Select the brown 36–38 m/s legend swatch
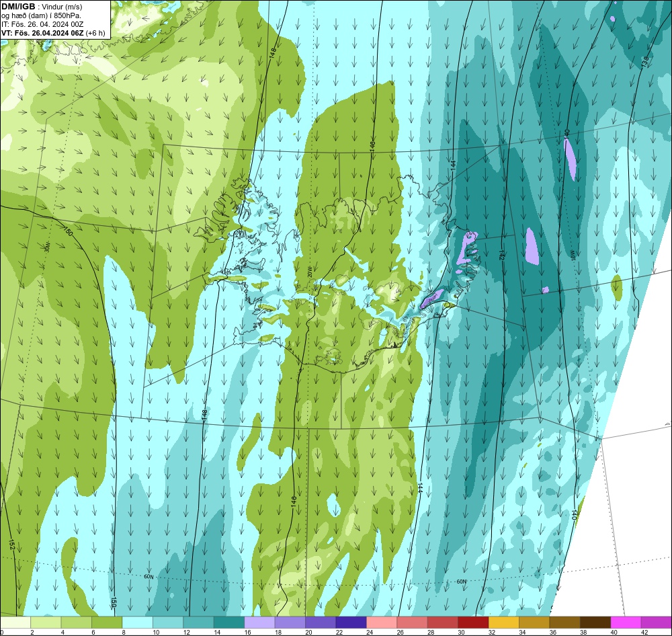 [565, 622]
